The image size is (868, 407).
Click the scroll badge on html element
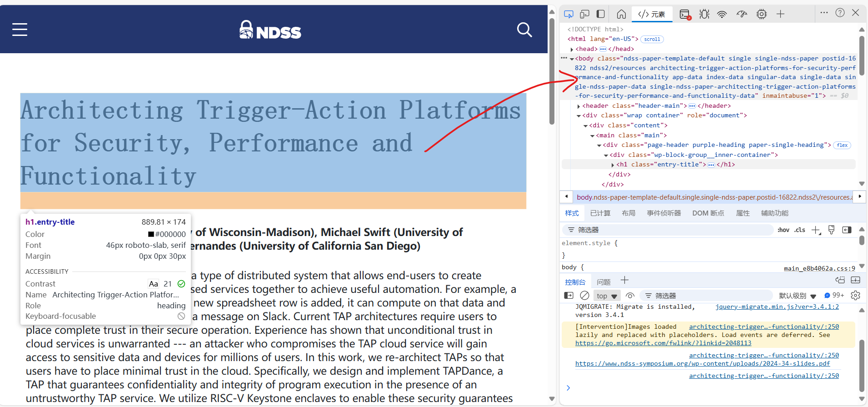click(x=652, y=39)
